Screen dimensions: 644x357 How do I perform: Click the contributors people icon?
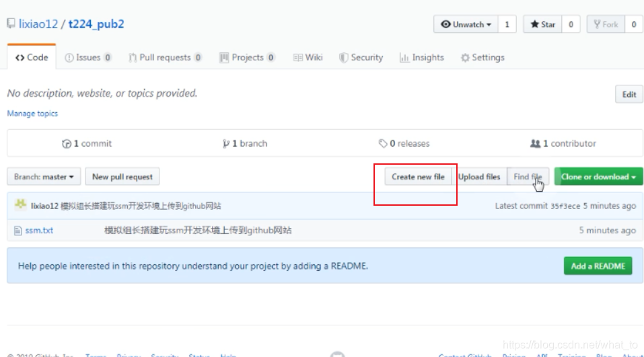tap(535, 144)
